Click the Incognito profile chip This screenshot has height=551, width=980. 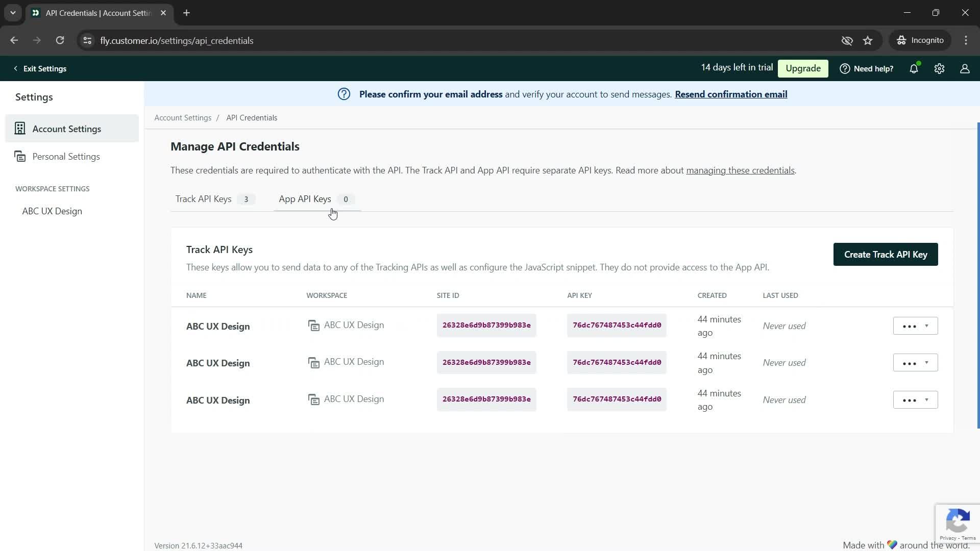point(920,40)
